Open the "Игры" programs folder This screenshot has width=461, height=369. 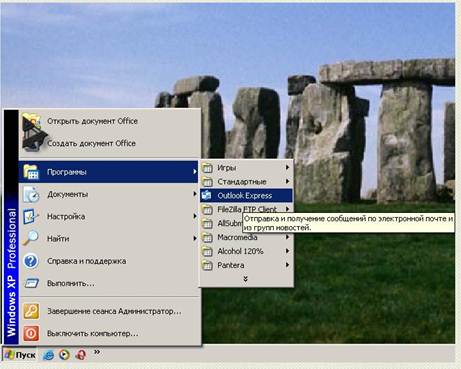(x=246, y=168)
